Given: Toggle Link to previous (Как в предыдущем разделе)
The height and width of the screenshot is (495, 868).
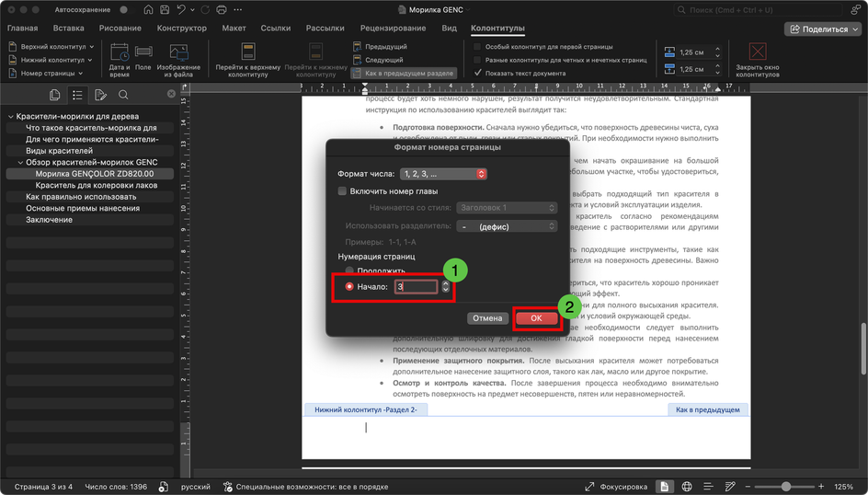Looking at the screenshot, I should click(x=403, y=73).
